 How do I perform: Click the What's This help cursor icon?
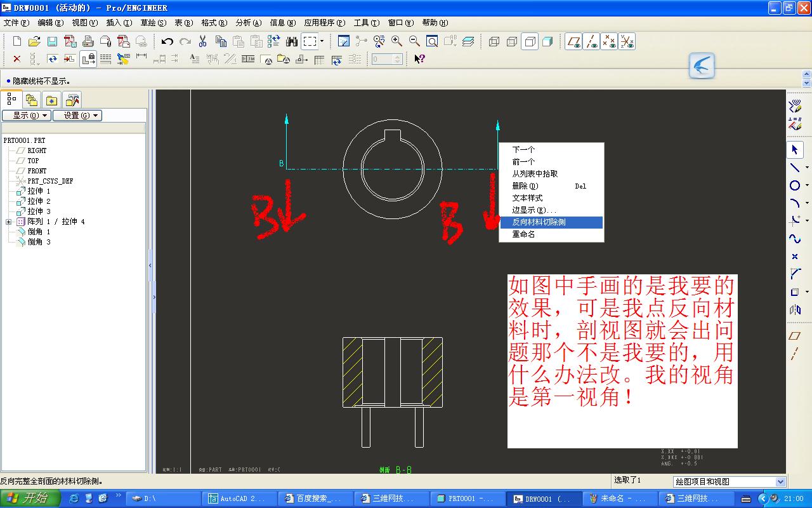[419, 59]
